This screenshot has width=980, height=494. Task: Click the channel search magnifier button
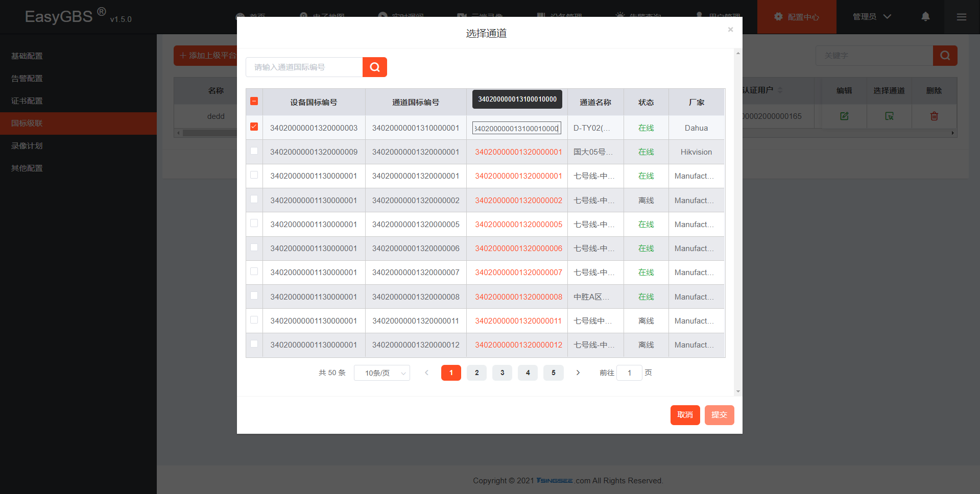click(375, 67)
